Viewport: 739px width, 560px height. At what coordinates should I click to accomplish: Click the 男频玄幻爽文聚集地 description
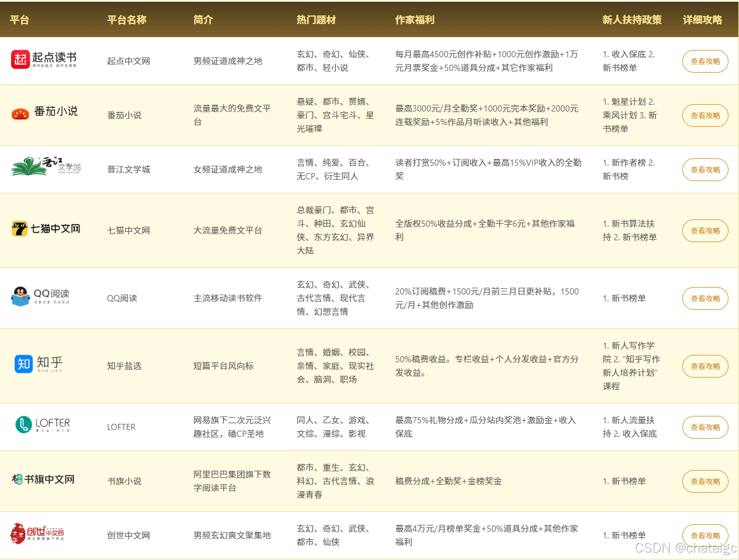point(232,535)
